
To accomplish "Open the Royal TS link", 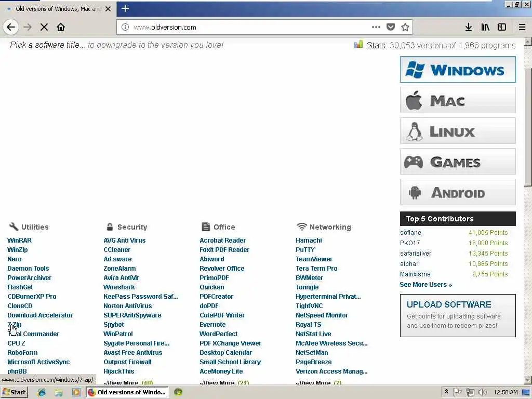I will coord(309,325).
